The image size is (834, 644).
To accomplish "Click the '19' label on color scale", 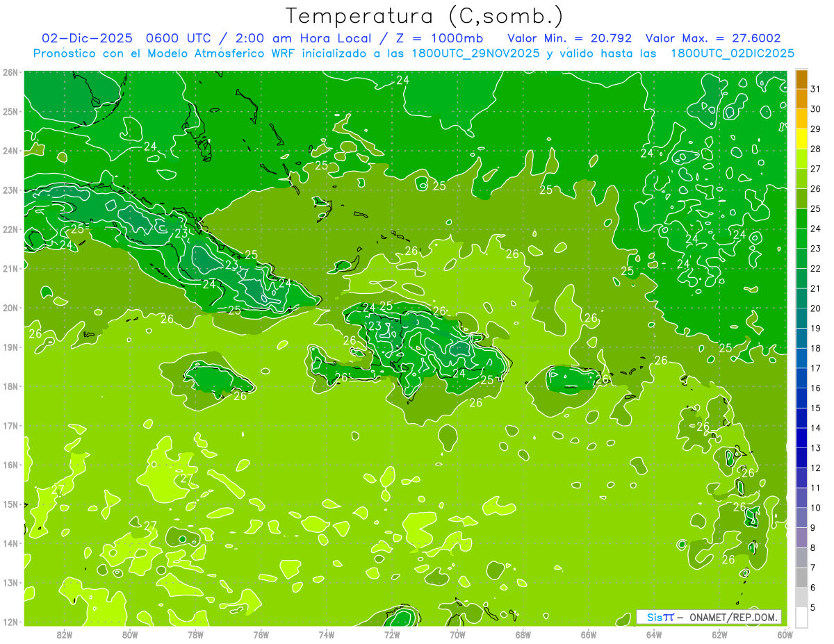I will click(815, 328).
